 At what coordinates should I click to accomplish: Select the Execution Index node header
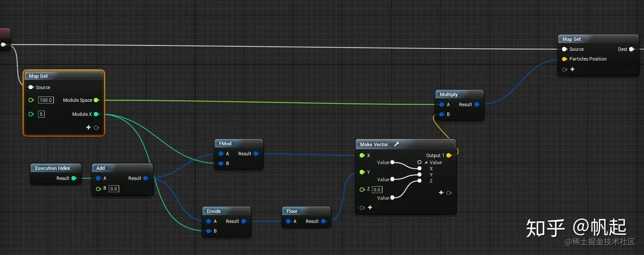tap(56, 168)
